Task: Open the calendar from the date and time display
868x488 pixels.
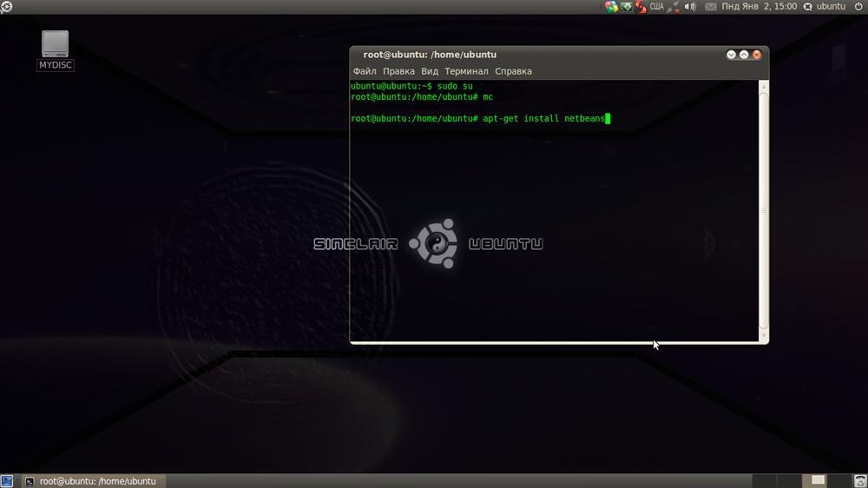Action: pos(759,7)
